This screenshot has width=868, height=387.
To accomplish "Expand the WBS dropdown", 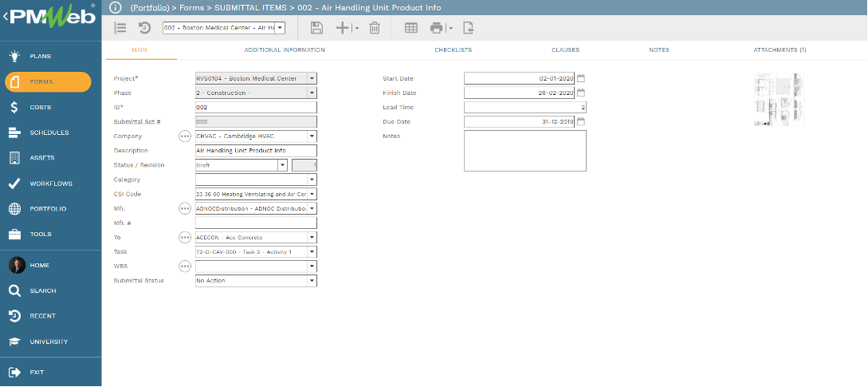I will click(312, 267).
